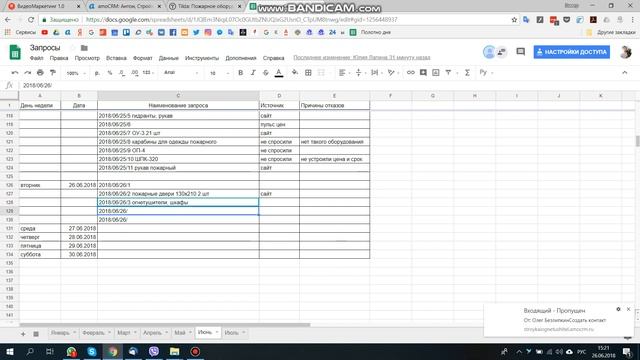Screen dimensions: 640x360
Task: Format the number as percent
Action: point(109,73)
